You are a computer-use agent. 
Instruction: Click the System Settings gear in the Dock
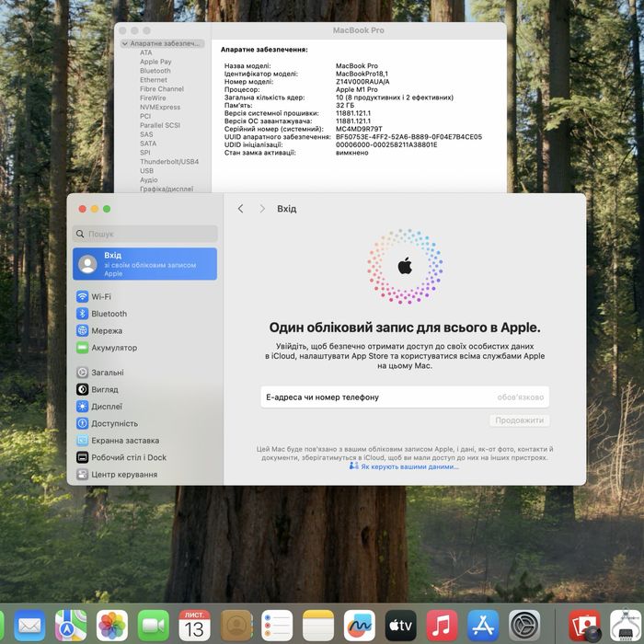524,626
